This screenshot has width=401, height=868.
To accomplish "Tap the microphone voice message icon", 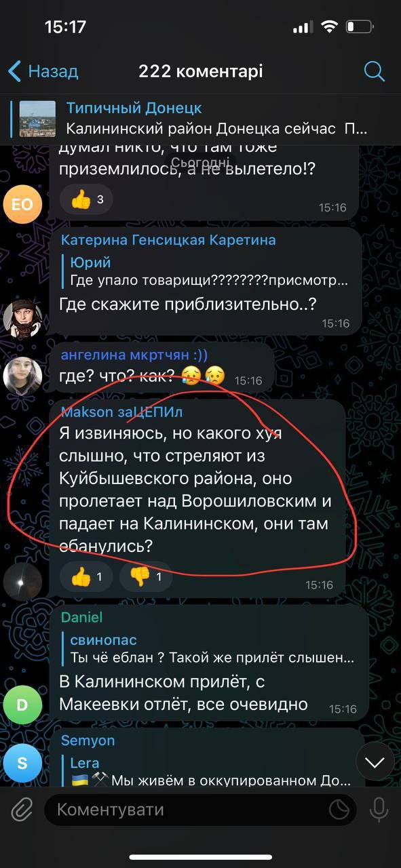I will [378, 810].
